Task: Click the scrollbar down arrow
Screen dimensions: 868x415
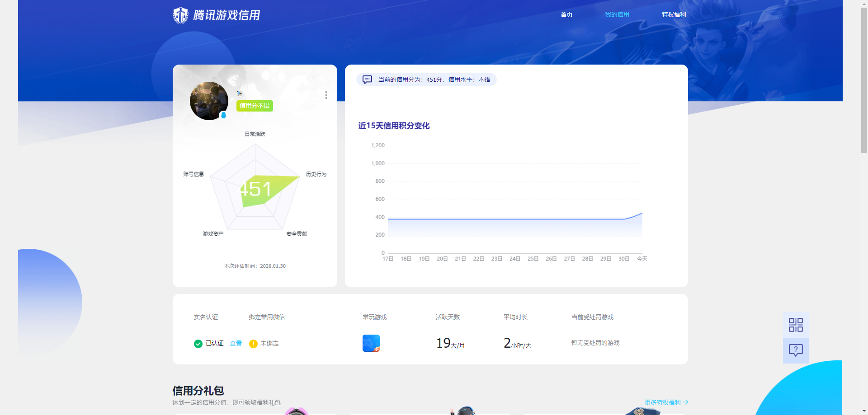Action: (x=863, y=411)
